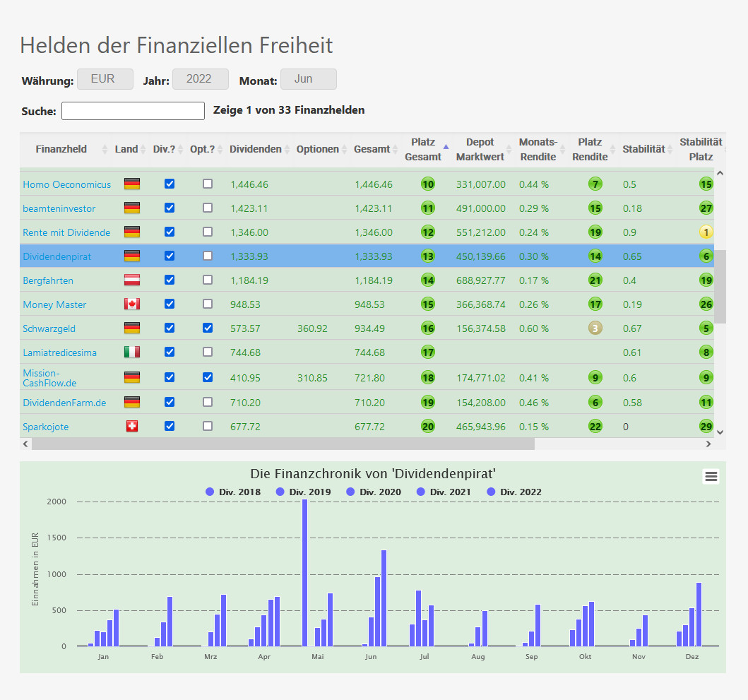Click the Austrian flag beside Bergfahrten
Image resolution: width=748 pixels, height=700 pixels.
coord(131,280)
